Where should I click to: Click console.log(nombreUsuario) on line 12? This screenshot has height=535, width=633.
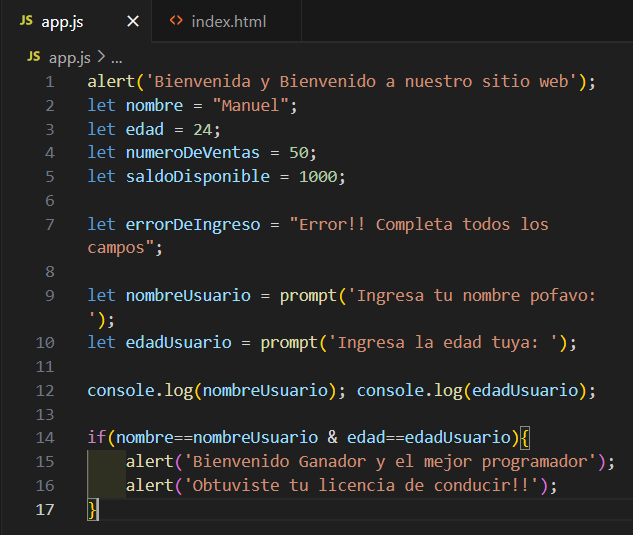(212, 391)
